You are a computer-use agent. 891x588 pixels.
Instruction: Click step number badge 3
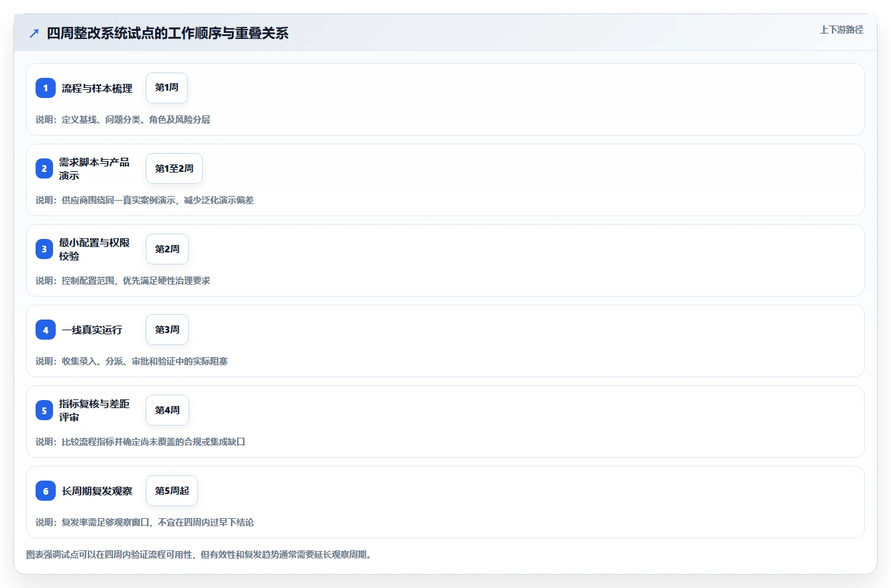[x=46, y=249]
